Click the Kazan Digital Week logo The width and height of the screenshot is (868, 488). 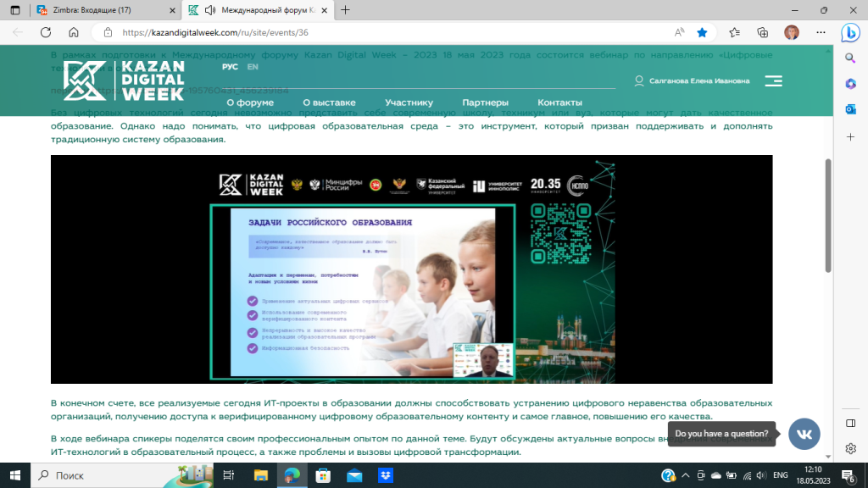pyautogui.click(x=124, y=80)
